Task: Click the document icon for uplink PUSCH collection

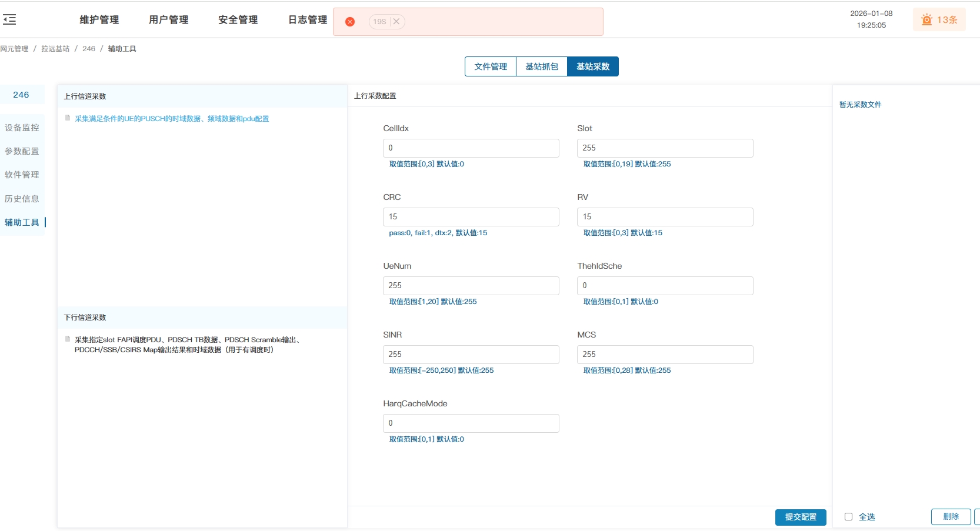Action: [x=68, y=118]
